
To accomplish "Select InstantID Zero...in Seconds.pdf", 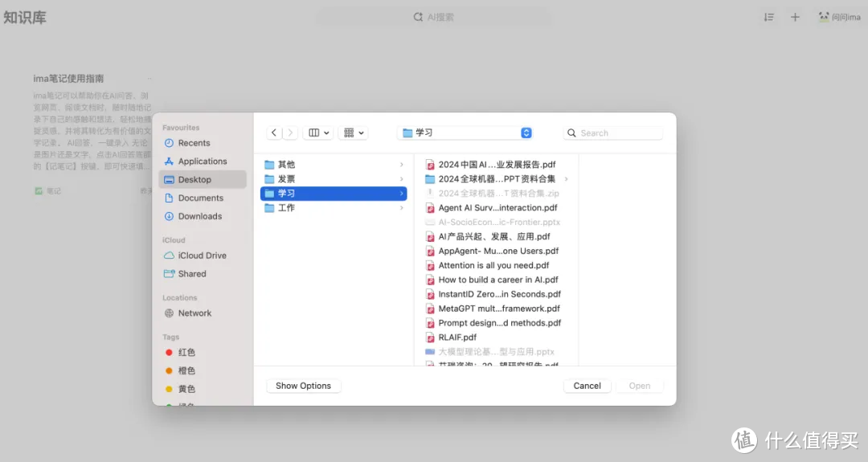I will (497, 294).
